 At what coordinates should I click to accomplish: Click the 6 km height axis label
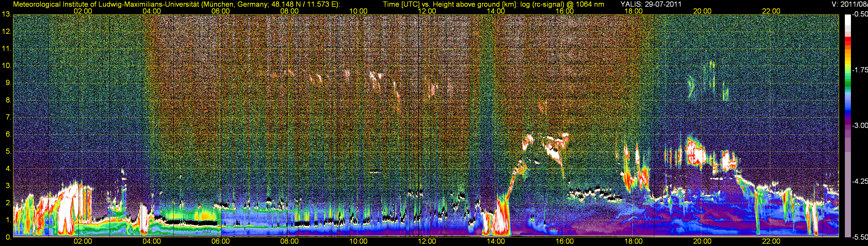[8, 135]
